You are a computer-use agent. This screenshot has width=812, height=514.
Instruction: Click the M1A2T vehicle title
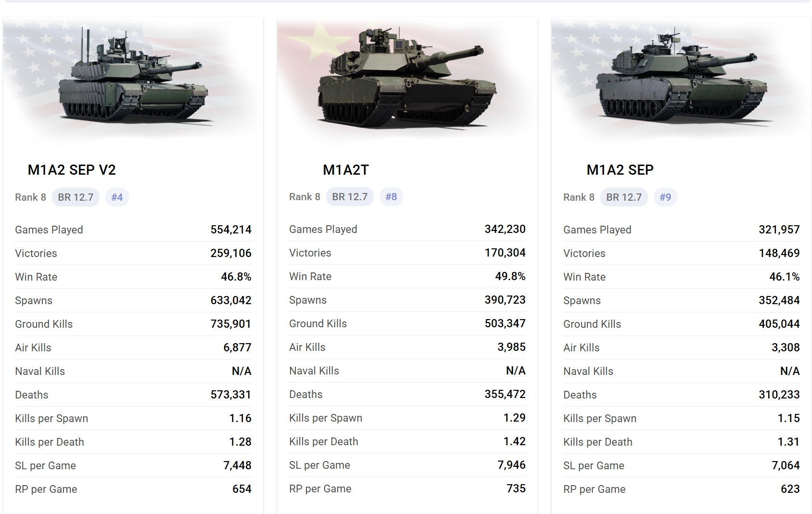pyautogui.click(x=345, y=170)
